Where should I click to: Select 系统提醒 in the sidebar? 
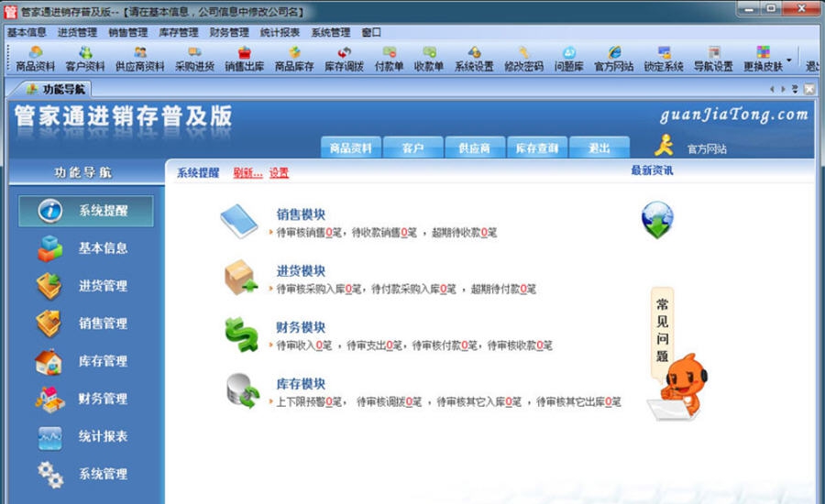click(86, 211)
